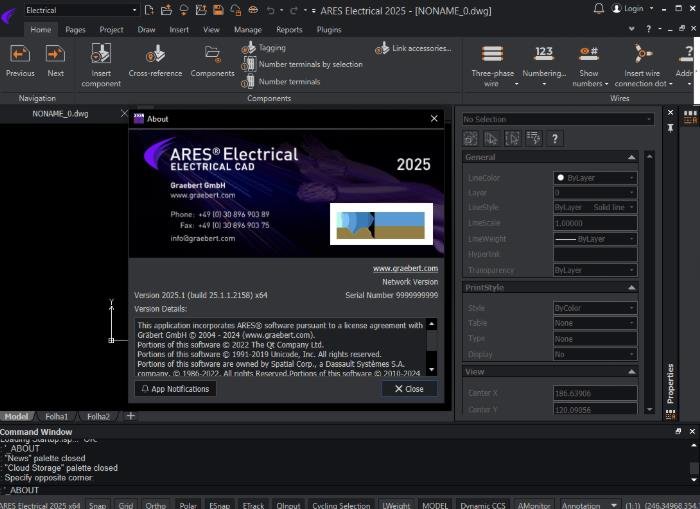Viewport: 700px width, 509px height.
Task: Click the Version Details scrollbar down arrow
Action: coord(431,370)
